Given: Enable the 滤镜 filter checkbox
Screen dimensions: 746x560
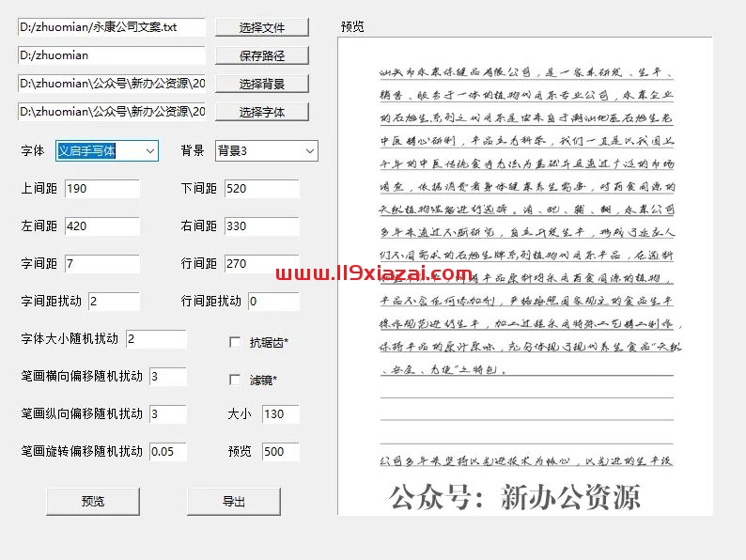Looking at the screenshot, I should [235, 380].
